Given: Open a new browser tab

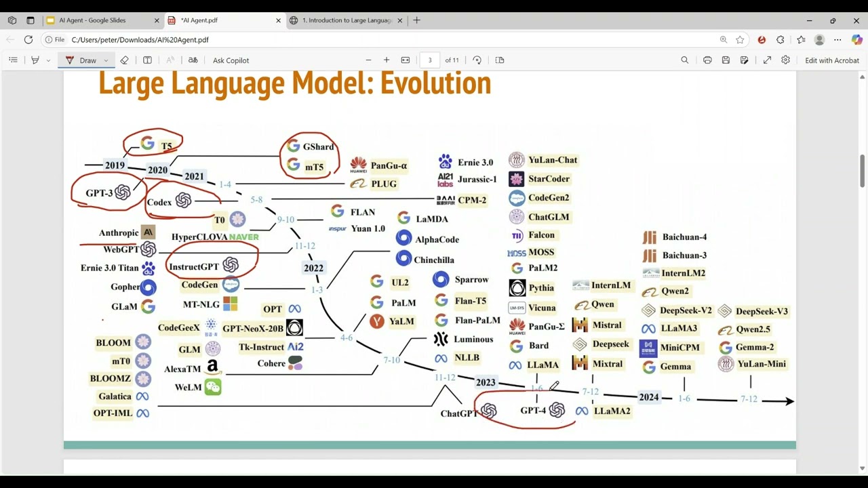Looking at the screenshot, I should coord(416,20).
